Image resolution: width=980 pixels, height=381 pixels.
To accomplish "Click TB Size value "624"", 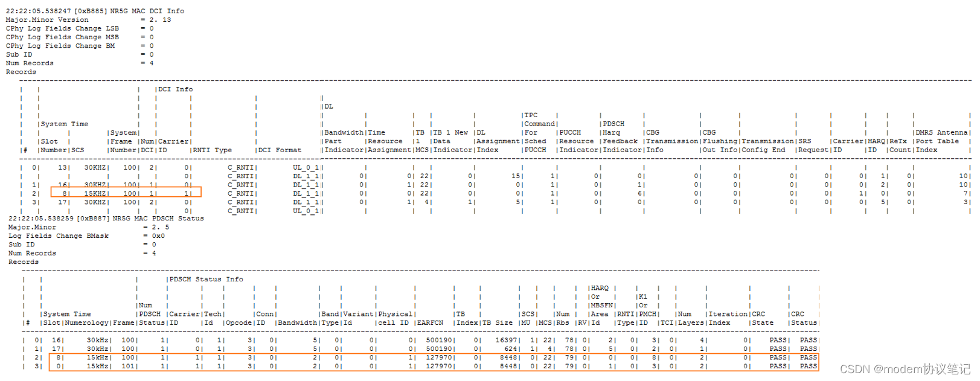I will pos(510,348).
